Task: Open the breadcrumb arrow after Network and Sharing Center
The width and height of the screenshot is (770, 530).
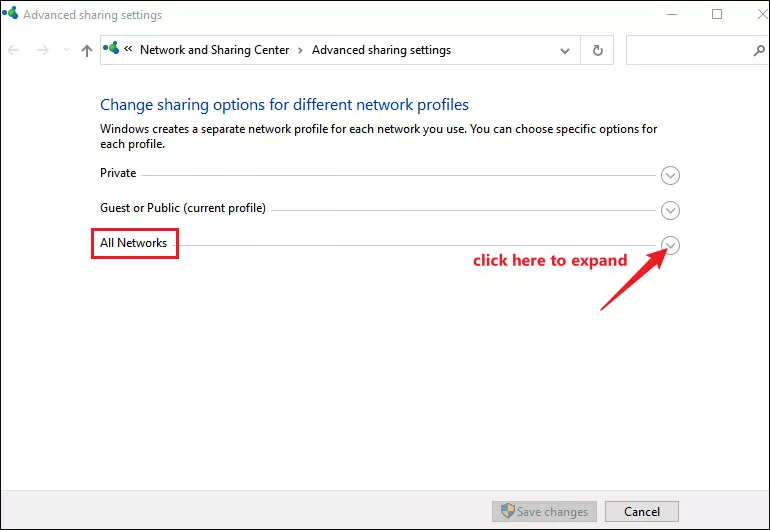Action: [x=300, y=51]
